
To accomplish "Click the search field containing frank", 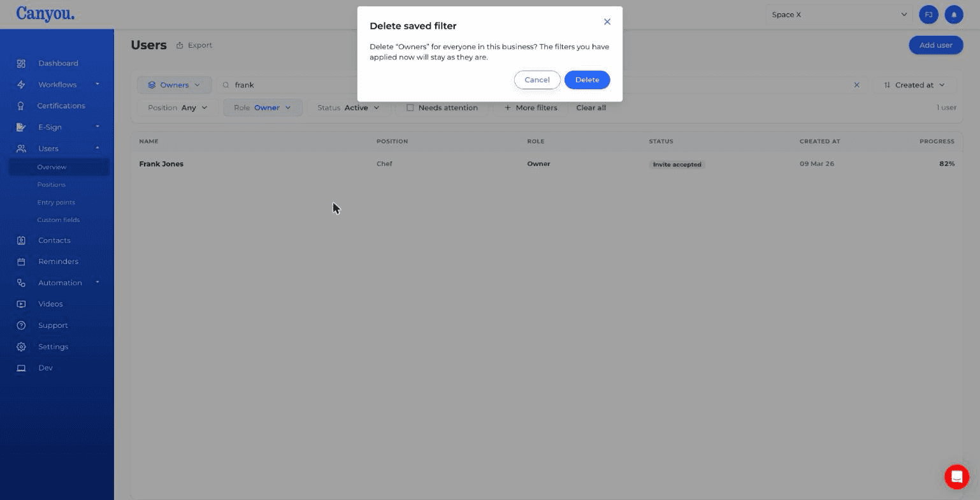I will point(542,85).
